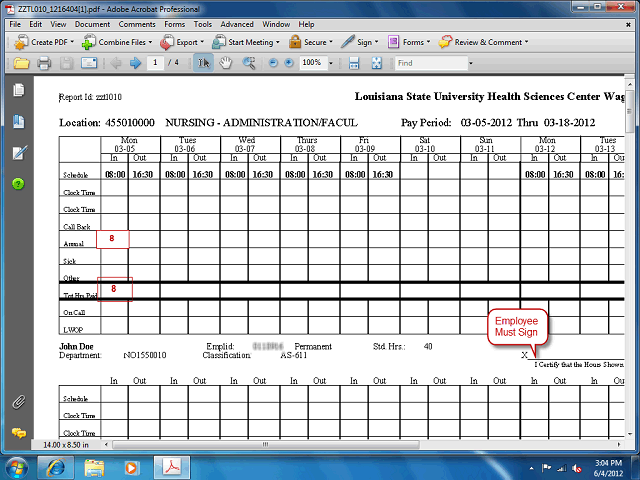This screenshot has height=480, width=640.
Task: Click vertical scrollbar down arrow
Action: coord(629,433)
